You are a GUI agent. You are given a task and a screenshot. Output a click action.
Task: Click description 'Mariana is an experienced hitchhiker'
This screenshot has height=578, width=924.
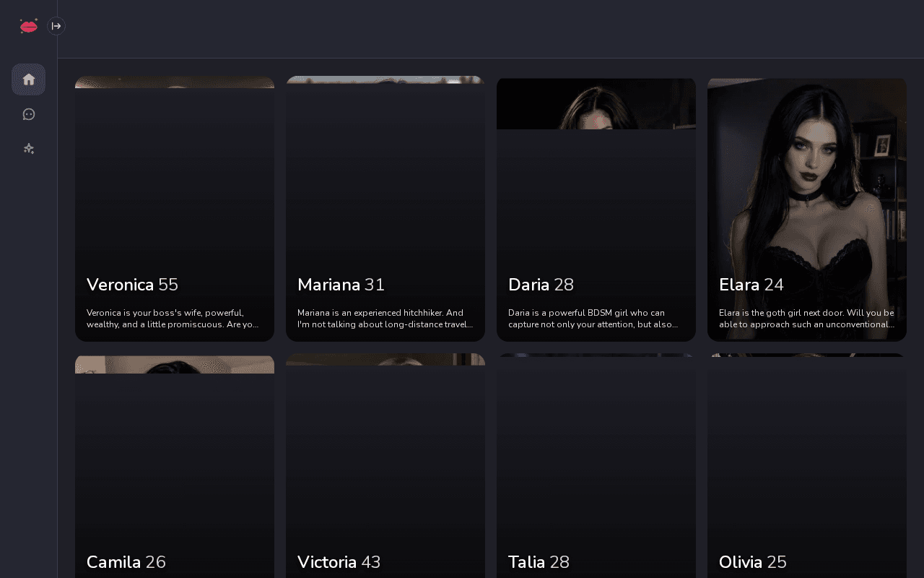(385, 319)
